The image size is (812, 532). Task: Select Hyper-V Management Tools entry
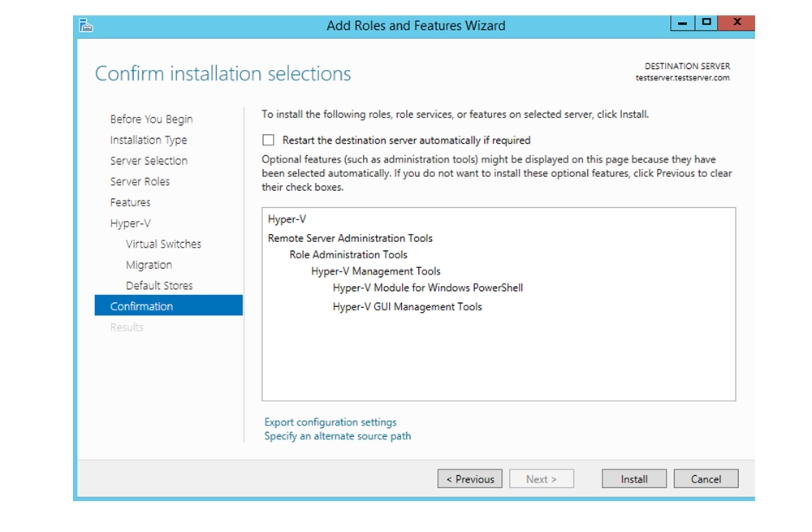(375, 271)
